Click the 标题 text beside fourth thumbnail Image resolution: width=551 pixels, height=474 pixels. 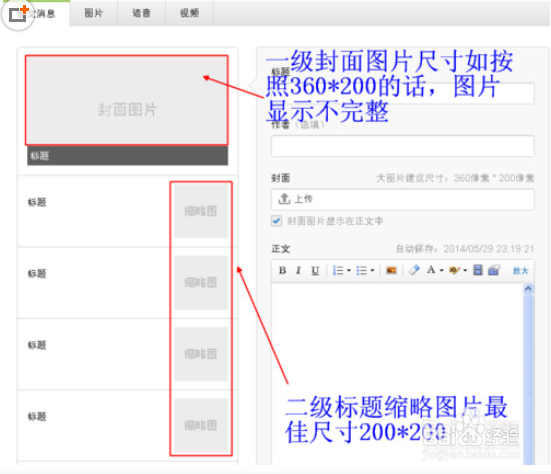[x=37, y=416]
